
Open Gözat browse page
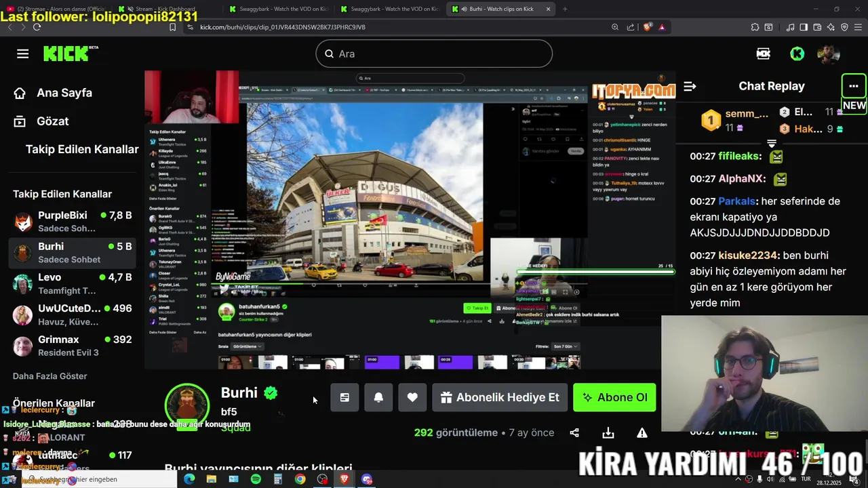tap(52, 121)
